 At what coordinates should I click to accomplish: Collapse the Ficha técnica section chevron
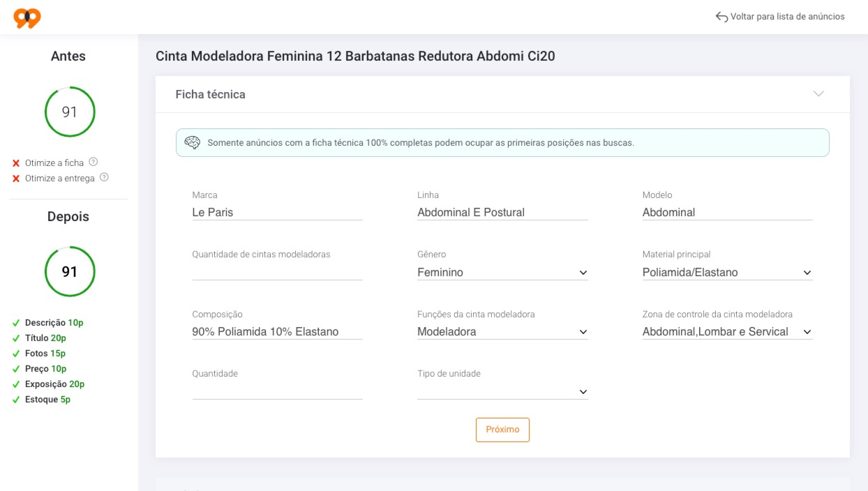click(x=818, y=93)
